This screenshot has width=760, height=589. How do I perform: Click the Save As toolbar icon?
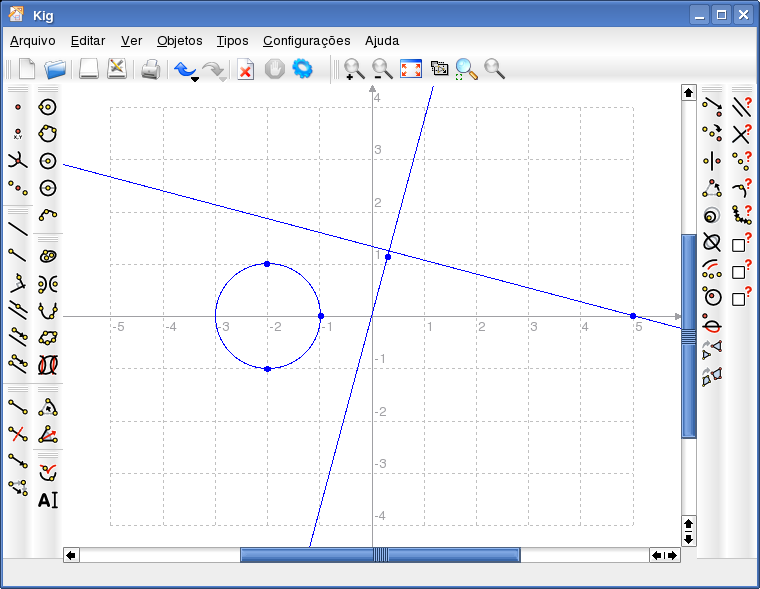tap(117, 69)
